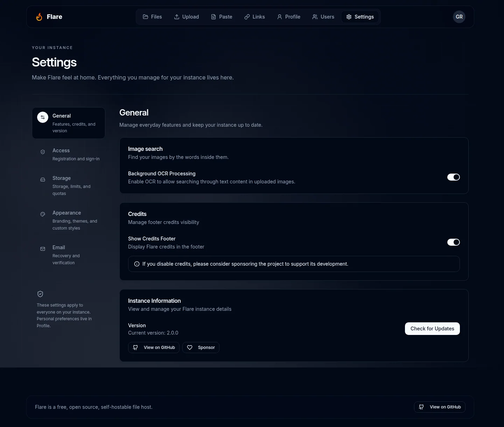Image resolution: width=504 pixels, height=427 pixels.
Task: Click View on GitHub text in footer
Action: [x=445, y=407]
